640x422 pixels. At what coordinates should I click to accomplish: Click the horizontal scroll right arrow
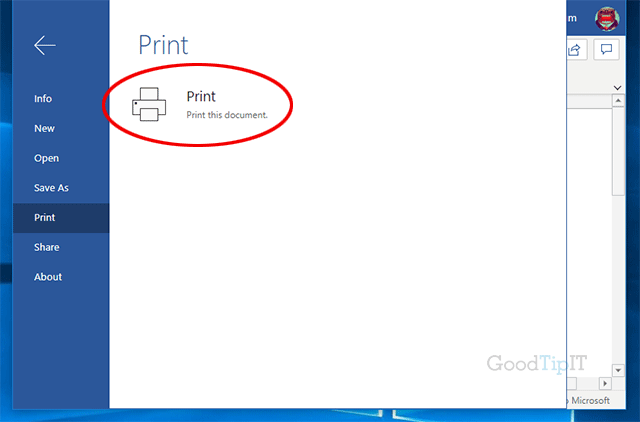point(605,384)
